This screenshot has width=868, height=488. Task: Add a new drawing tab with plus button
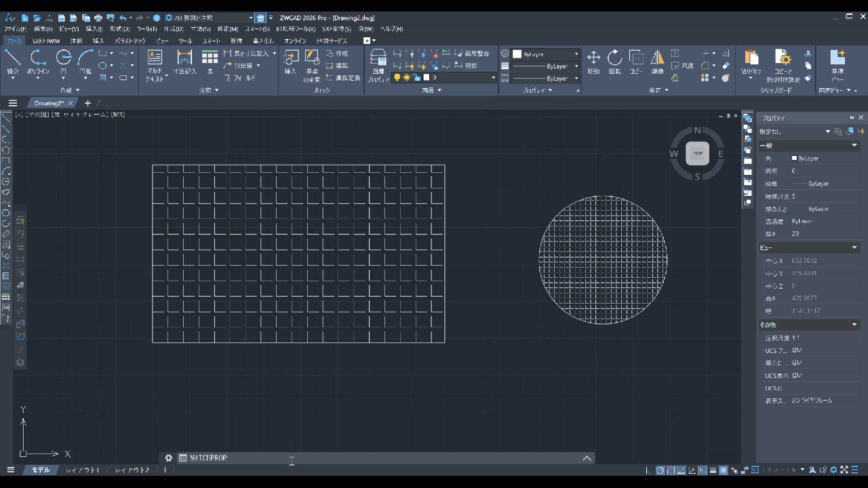coord(87,103)
